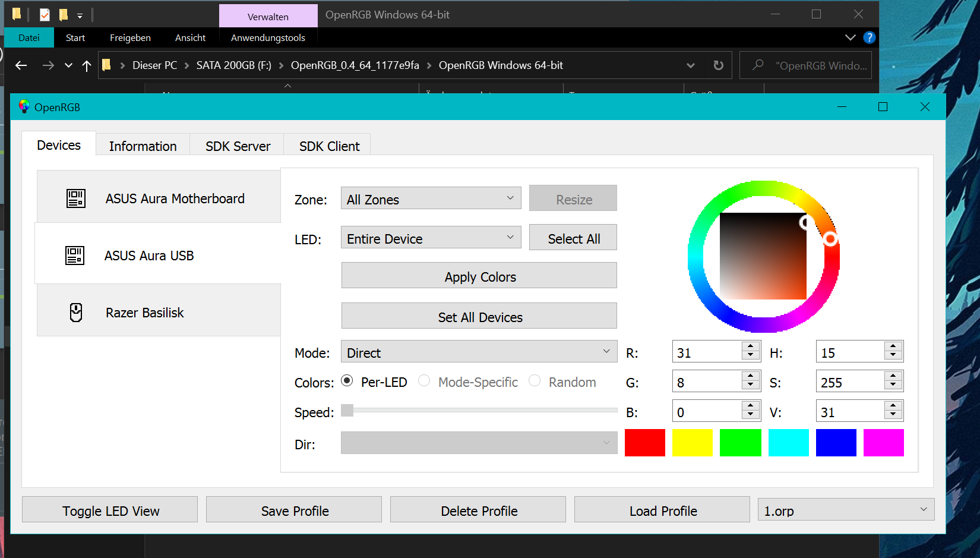Click the Set All Devices button

479,316
